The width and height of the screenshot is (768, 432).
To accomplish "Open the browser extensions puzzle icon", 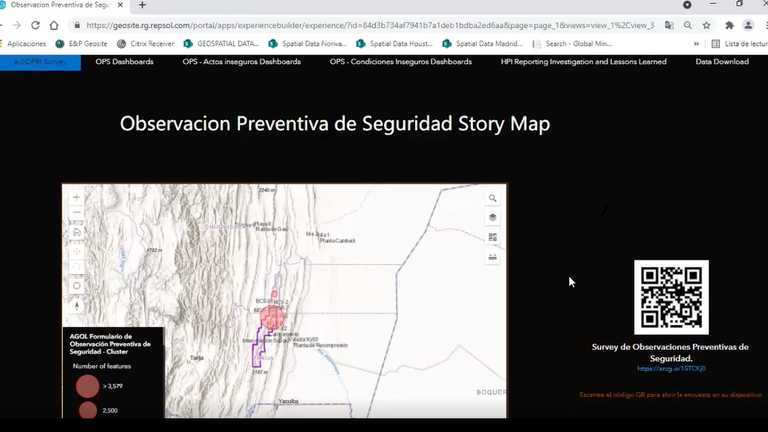I will click(728, 25).
